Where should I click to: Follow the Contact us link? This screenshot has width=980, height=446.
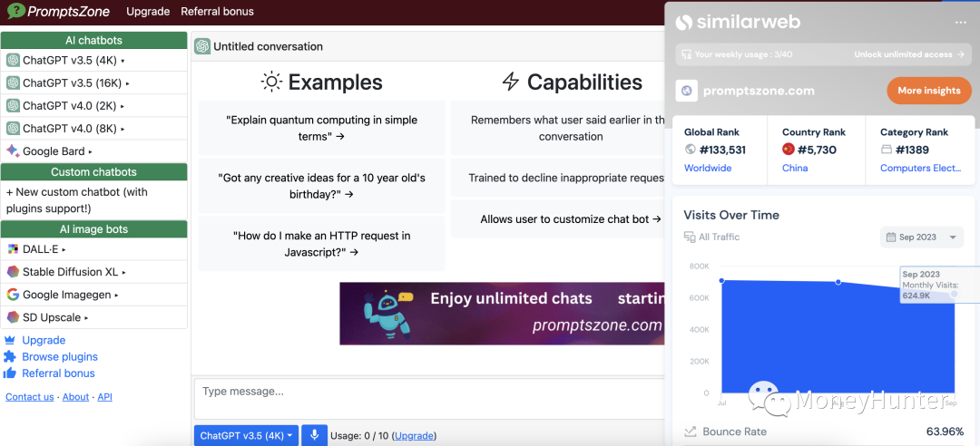click(29, 397)
